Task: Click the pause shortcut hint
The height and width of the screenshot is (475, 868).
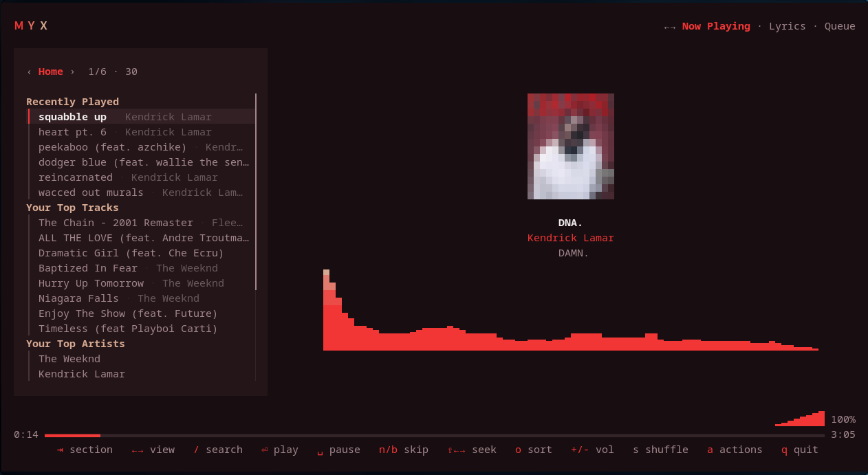Action: 338,450
